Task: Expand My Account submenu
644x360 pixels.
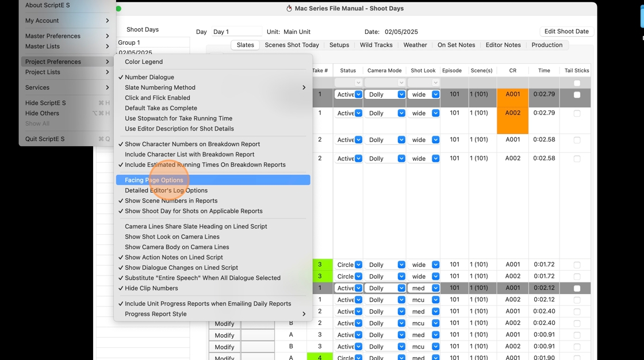Action: click(67, 21)
